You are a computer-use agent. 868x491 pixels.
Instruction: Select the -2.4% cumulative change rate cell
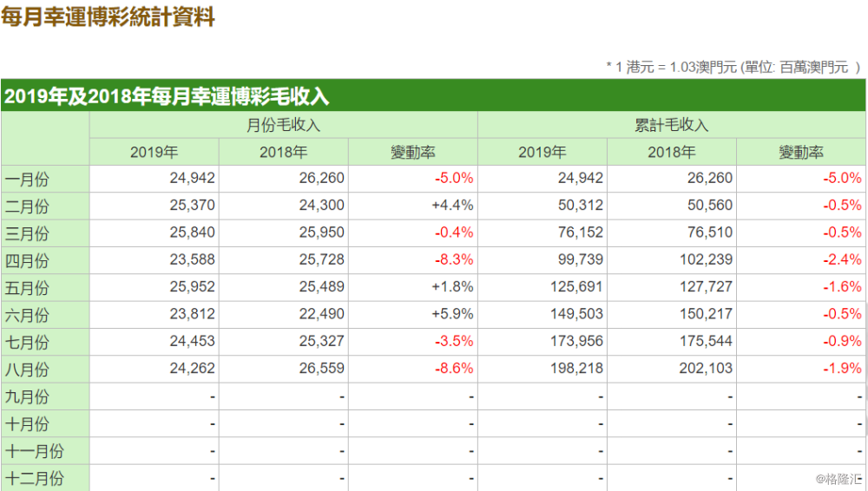(842, 259)
